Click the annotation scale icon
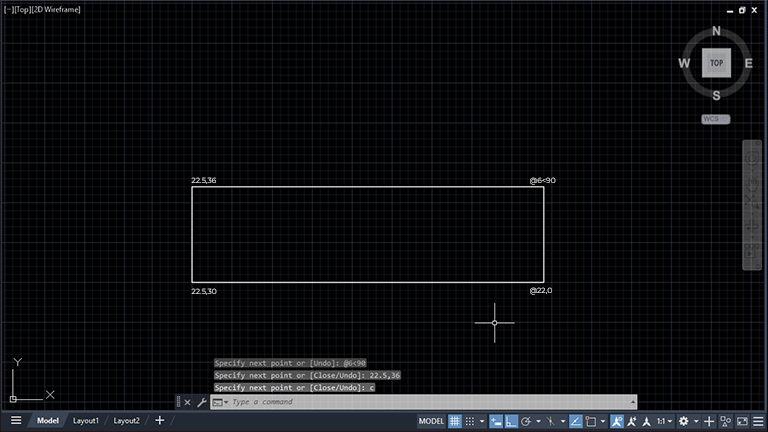The image size is (768, 432). 647,421
